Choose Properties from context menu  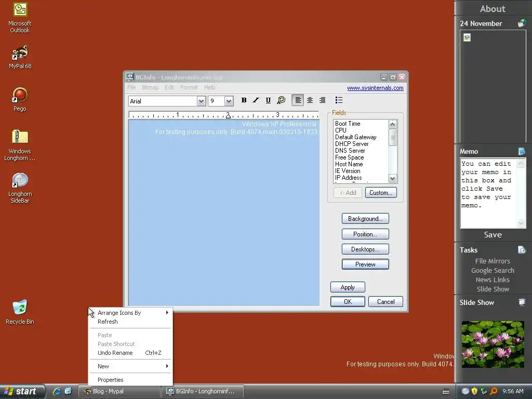pos(130,380)
